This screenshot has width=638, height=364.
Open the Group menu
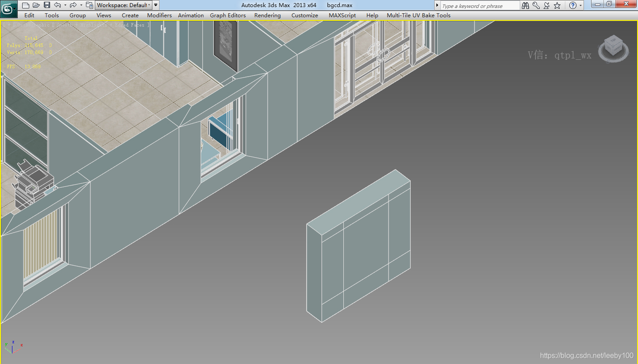click(78, 15)
